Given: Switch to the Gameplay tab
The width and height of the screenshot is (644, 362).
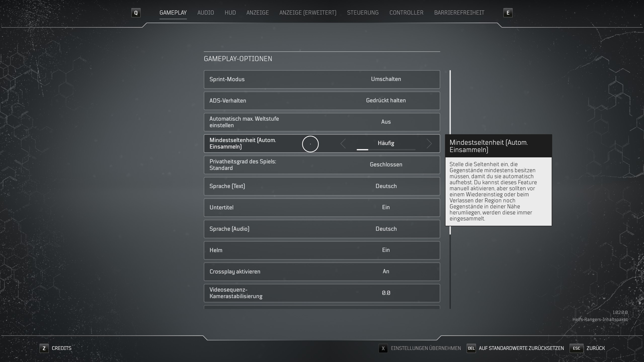Looking at the screenshot, I should pyautogui.click(x=173, y=13).
